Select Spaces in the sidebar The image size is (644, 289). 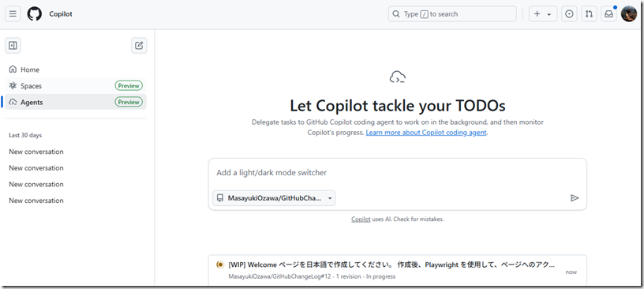click(x=76, y=86)
